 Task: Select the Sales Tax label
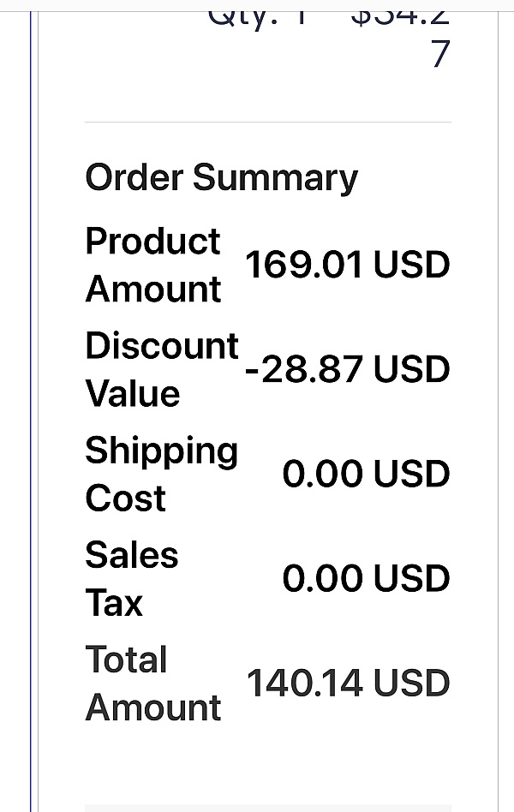click(x=131, y=579)
